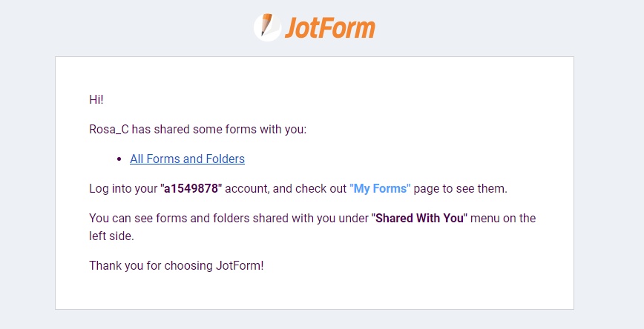The image size is (644, 329).
Task: Click the bold account name a1549878
Action: [191, 188]
